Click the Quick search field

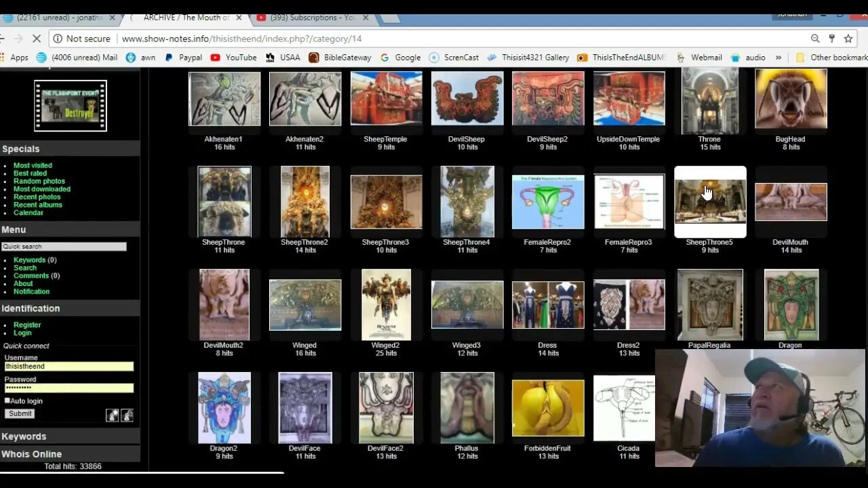pyautogui.click(x=64, y=247)
